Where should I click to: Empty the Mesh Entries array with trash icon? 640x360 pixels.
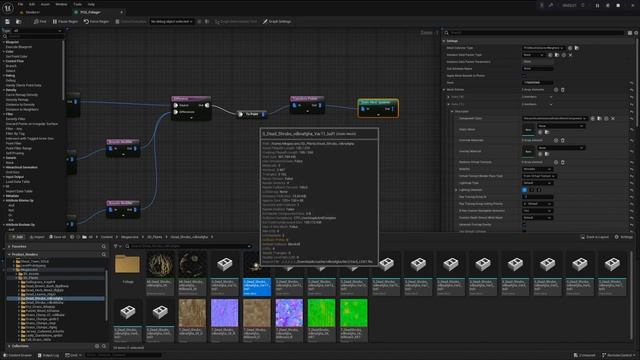click(562, 90)
